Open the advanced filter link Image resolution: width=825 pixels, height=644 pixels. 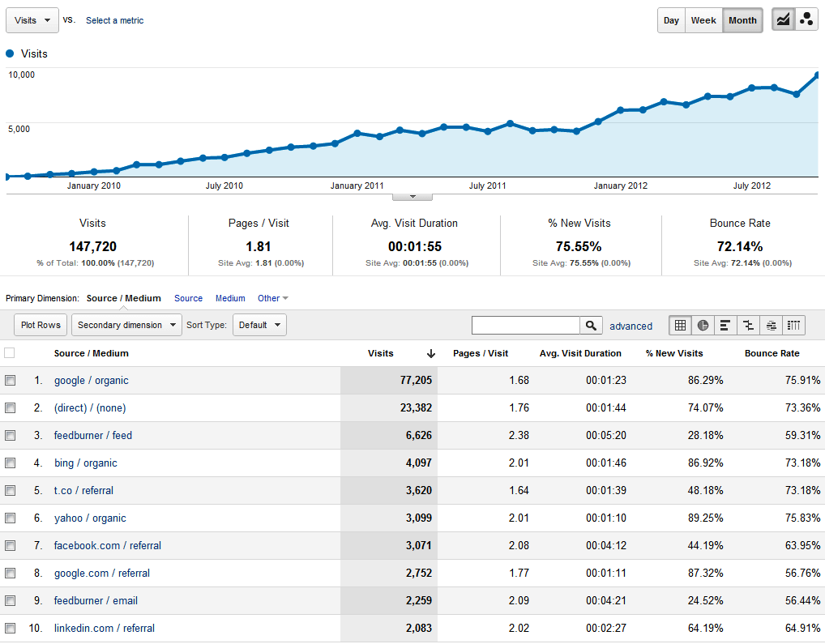(x=631, y=326)
